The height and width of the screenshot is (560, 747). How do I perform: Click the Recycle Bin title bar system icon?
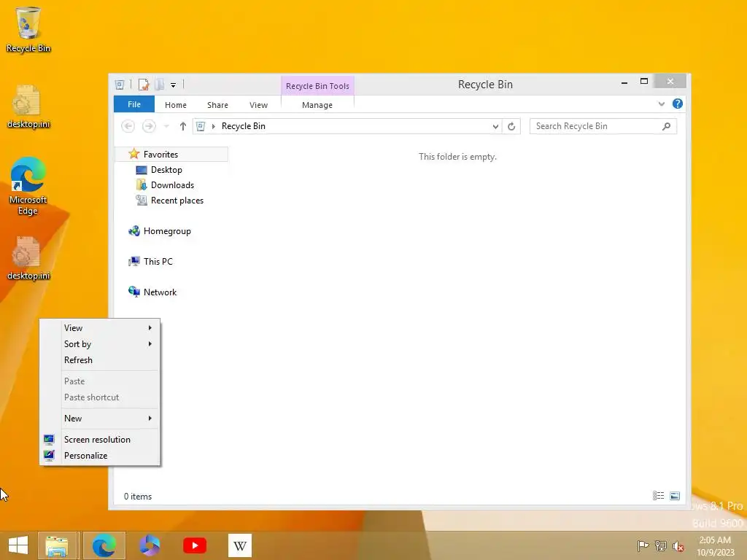120,85
